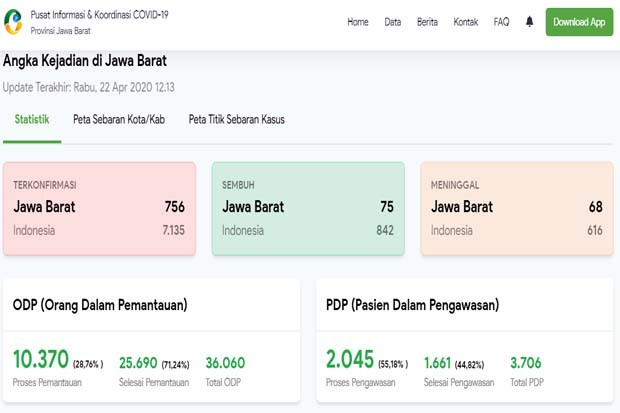The height and width of the screenshot is (413, 620).
Task: Open the Berita navigation link
Action: coord(427,22)
